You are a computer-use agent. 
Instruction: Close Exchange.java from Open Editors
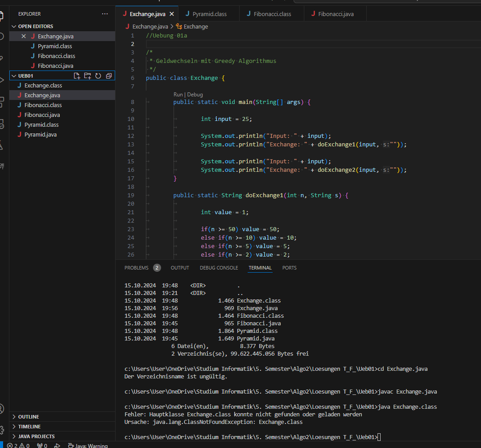pyautogui.click(x=25, y=36)
